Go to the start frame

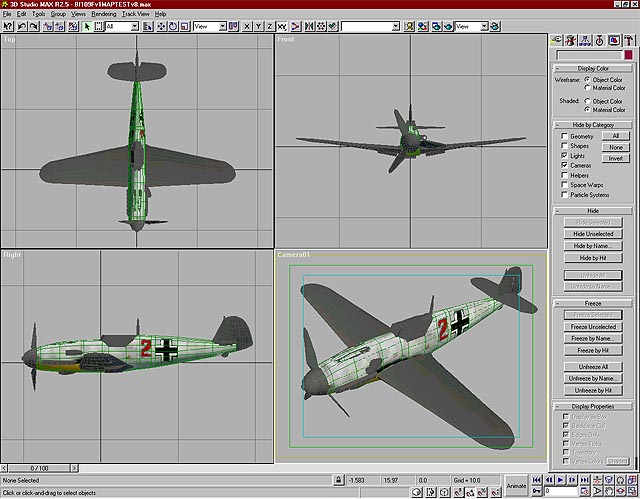[x=537, y=480]
